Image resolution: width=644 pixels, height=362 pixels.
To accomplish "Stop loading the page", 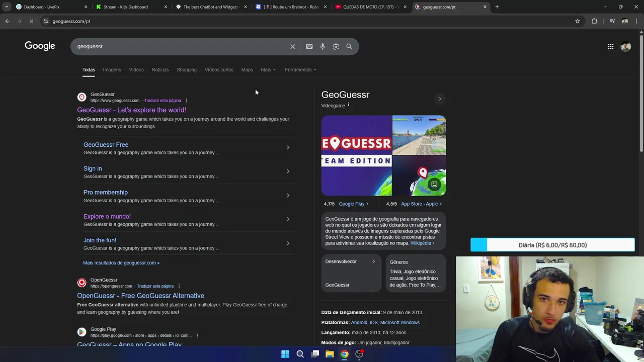I will tap(31, 21).
